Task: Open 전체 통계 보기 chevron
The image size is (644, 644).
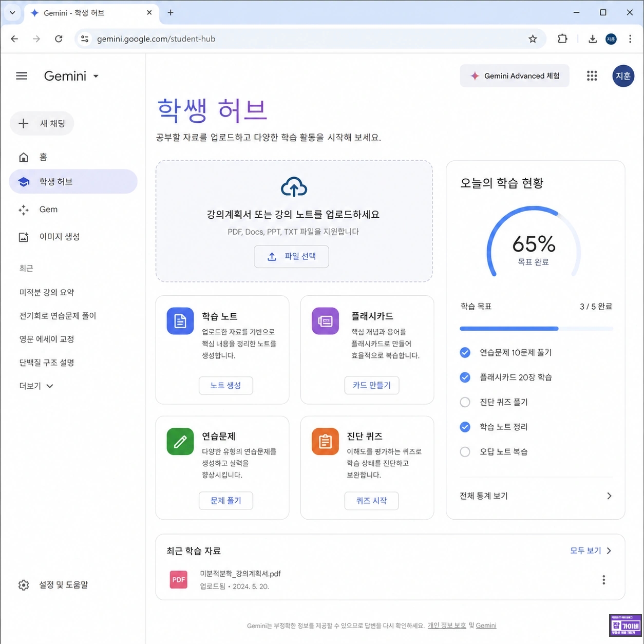Action: point(609,496)
